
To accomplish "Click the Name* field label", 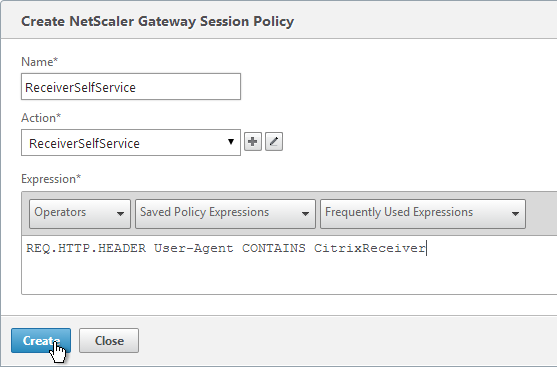I will coord(39,62).
